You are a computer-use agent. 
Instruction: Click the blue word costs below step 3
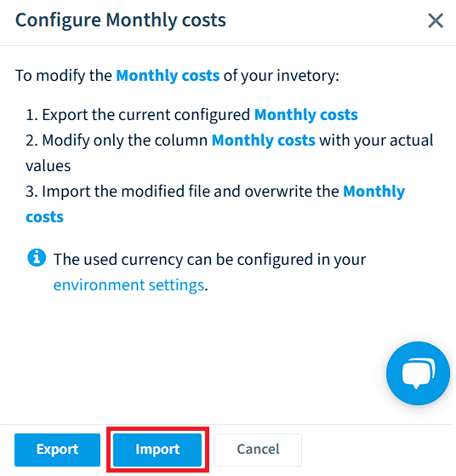click(44, 217)
